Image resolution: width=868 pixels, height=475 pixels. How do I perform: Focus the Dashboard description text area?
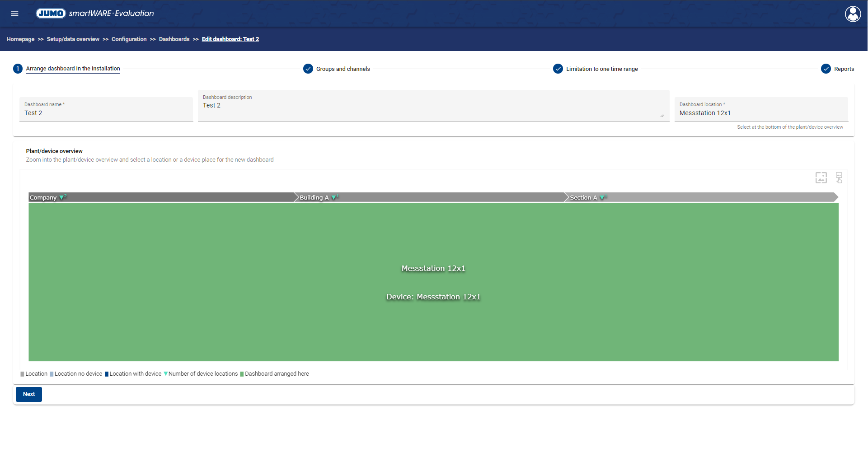click(x=433, y=108)
